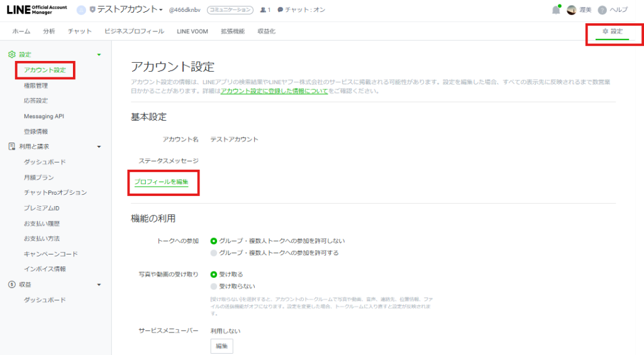The height and width of the screenshot is (355, 644).
Task: Click the 収益 coin icon in sidebar
Action: click(x=11, y=285)
